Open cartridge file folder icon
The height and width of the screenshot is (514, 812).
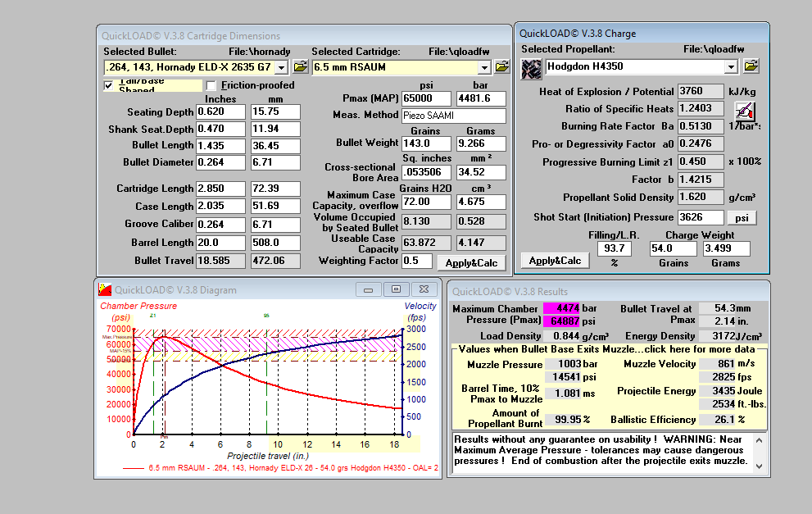coord(501,67)
